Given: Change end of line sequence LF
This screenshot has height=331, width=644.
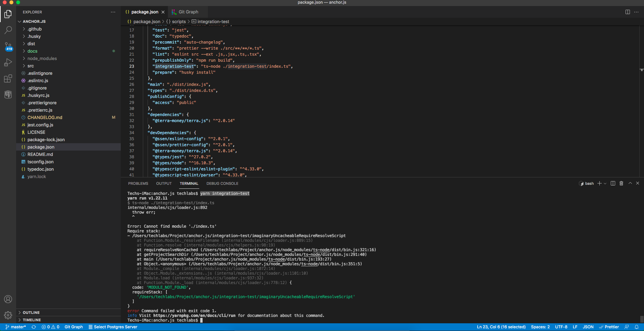Looking at the screenshot, I should click(x=575, y=327).
